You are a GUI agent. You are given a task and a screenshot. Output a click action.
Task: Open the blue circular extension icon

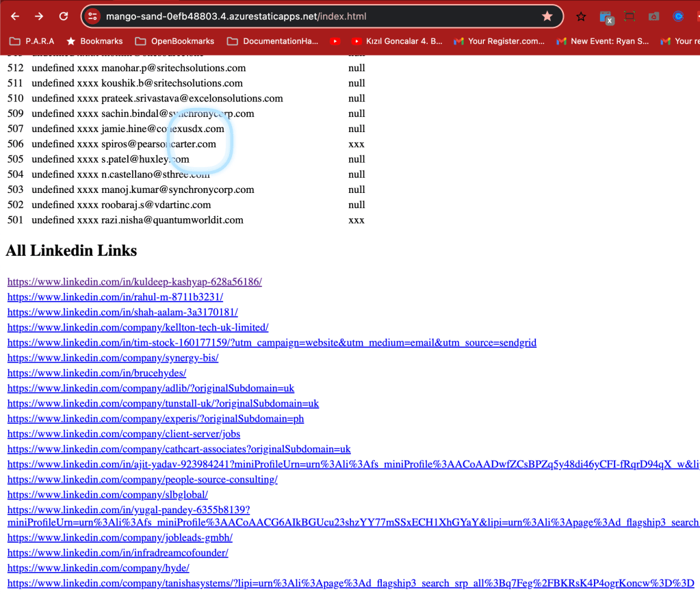[x=678, y=16]
